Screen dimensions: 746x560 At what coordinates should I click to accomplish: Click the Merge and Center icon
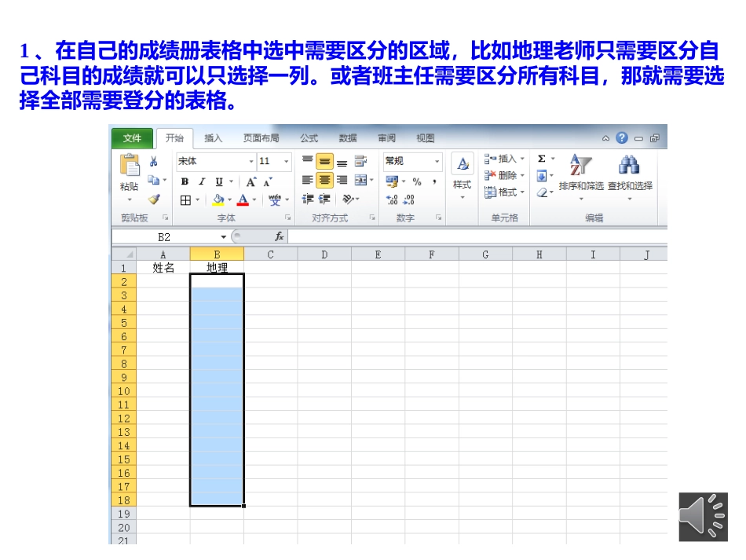coord(361,180)
